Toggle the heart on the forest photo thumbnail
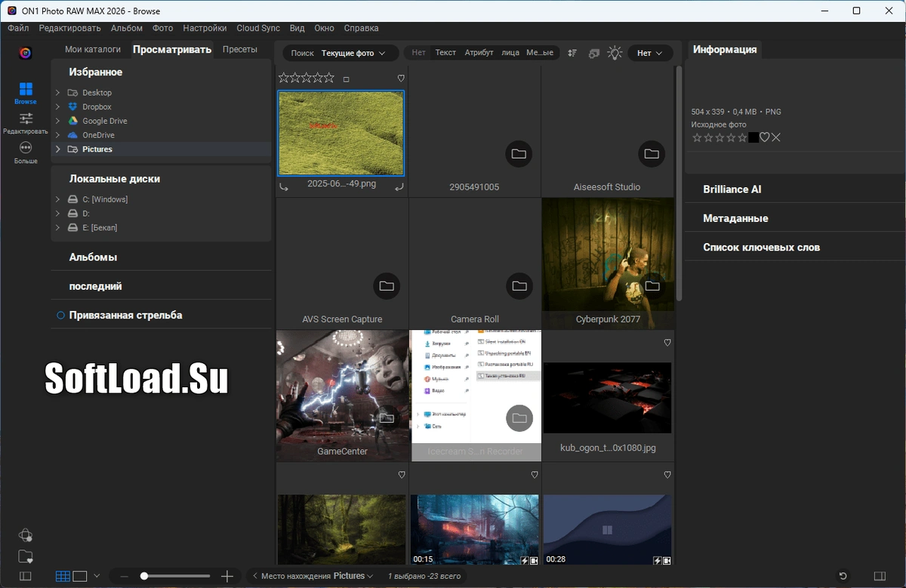 [x=402, y=475]
